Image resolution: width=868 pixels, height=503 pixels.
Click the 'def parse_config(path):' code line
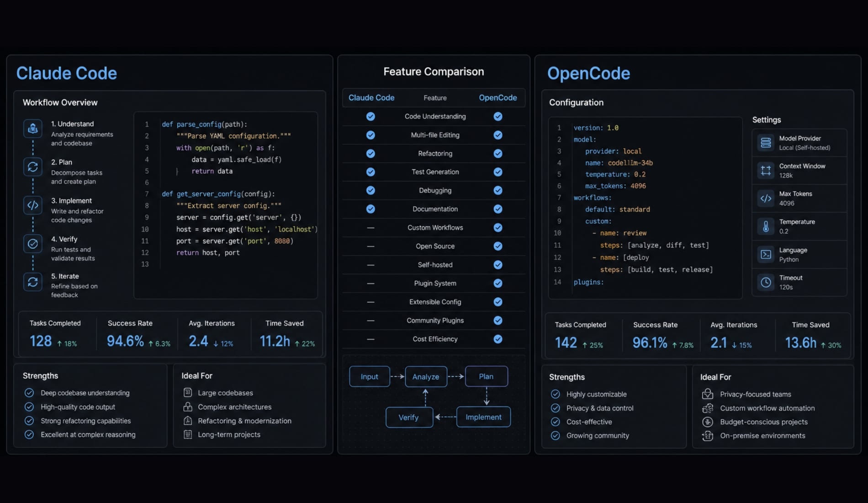point(204,124)
